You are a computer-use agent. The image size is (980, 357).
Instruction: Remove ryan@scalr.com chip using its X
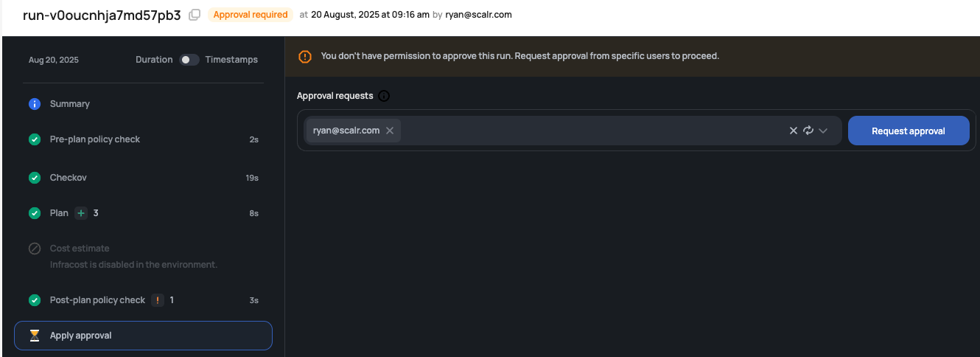coord(390,131)
